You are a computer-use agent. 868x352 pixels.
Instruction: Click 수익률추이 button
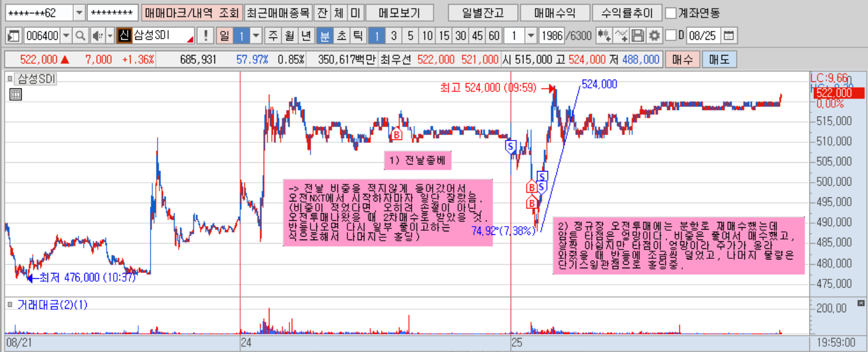(x=627, y=13)
